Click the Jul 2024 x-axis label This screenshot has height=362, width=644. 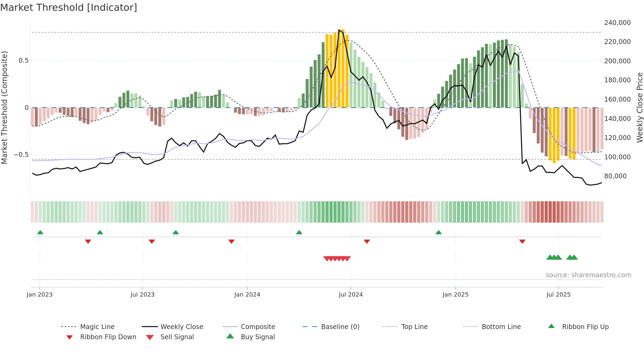click(x=351, y=294)
